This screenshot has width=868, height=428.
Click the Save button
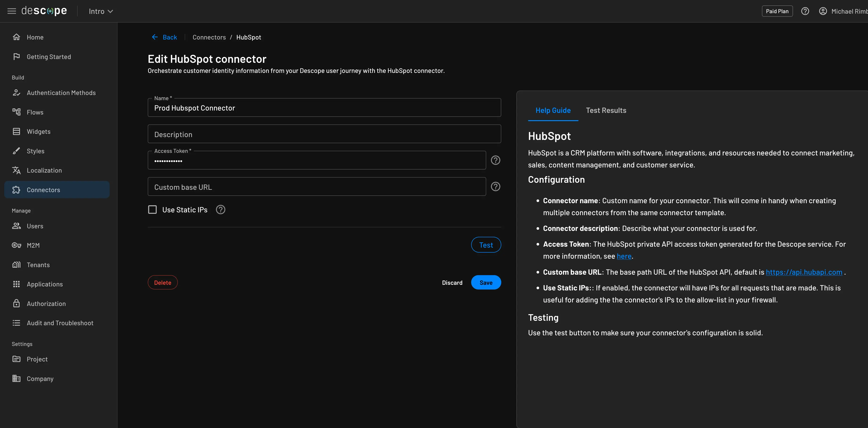pos(486,282)
